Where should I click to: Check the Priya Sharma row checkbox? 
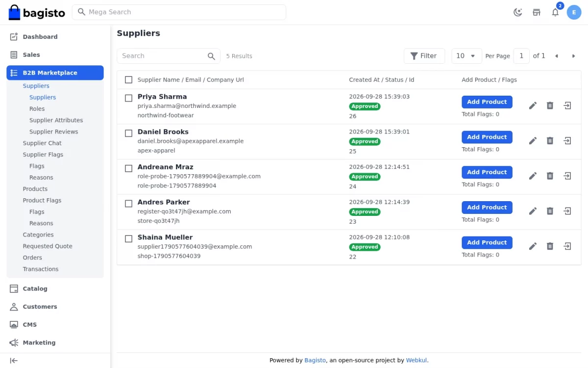pyautogui.click(x=128, y=98)
